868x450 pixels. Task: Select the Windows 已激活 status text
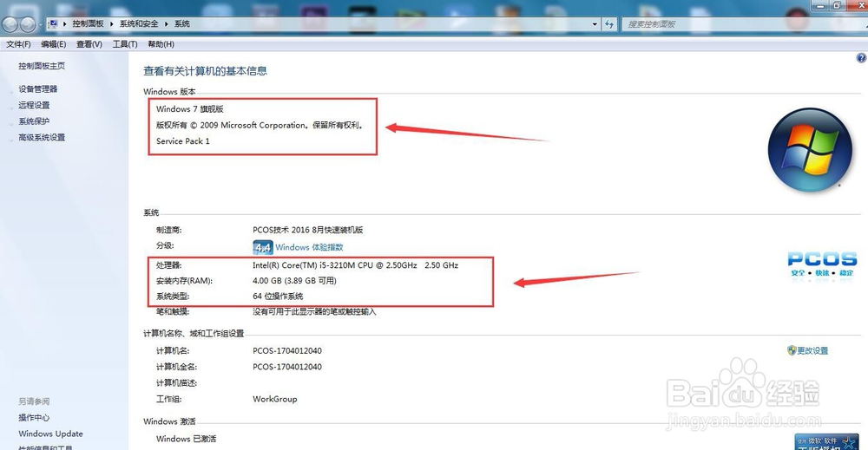click(x=186, y=439)
